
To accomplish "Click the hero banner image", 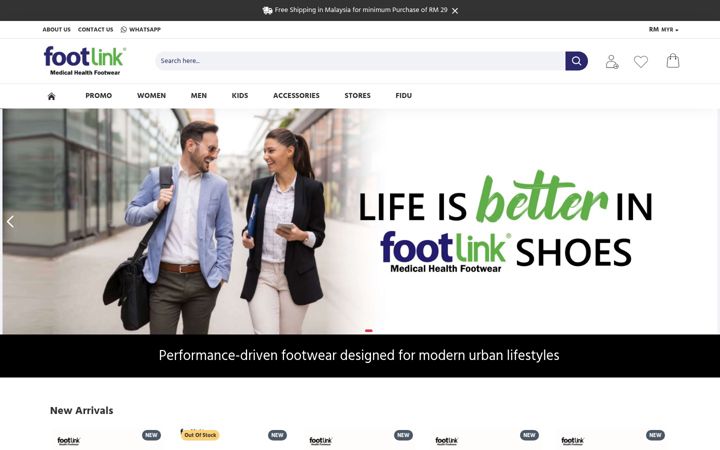I will [360, 221].
